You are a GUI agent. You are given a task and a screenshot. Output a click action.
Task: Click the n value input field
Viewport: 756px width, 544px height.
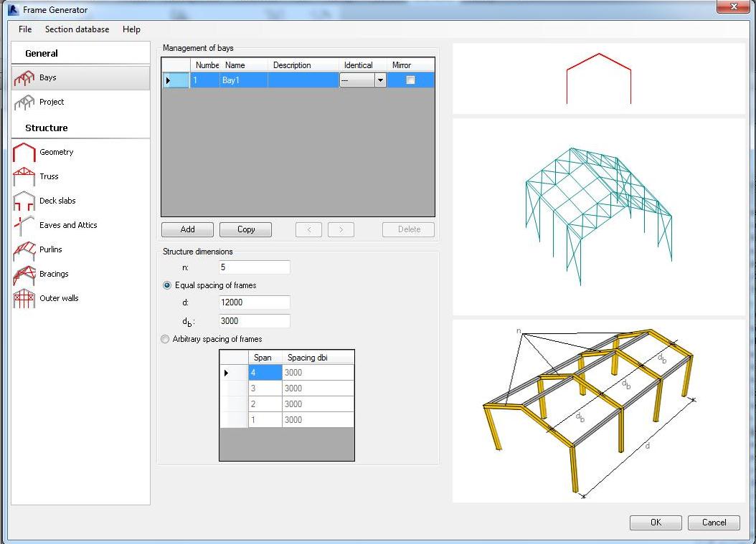[x=254, y=267]
